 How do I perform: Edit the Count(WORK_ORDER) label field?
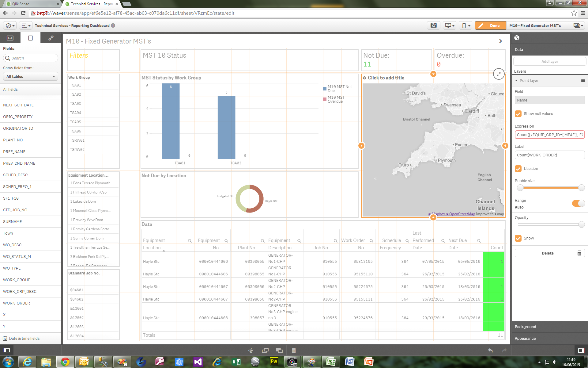click(x=550, y=155)
